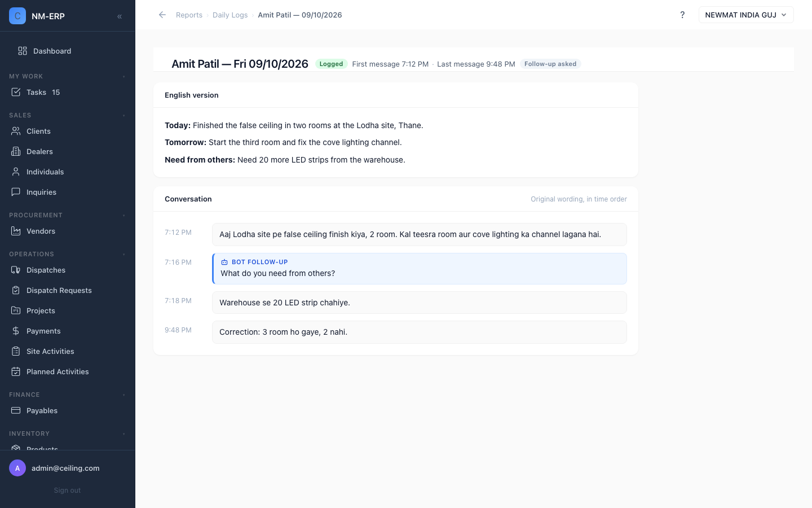Click the Clients people icon

click(16, 131)
